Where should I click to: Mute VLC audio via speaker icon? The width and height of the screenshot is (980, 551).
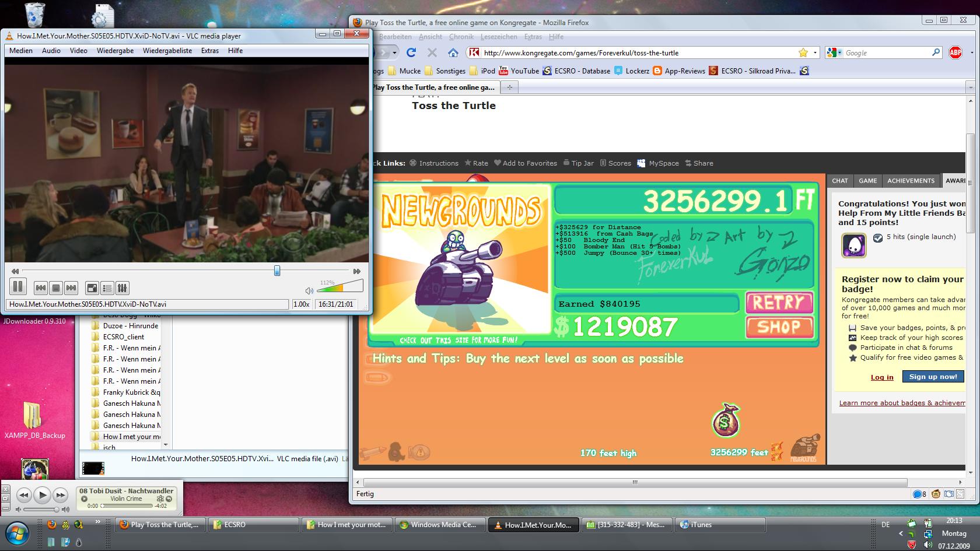(x=309, y=290)
